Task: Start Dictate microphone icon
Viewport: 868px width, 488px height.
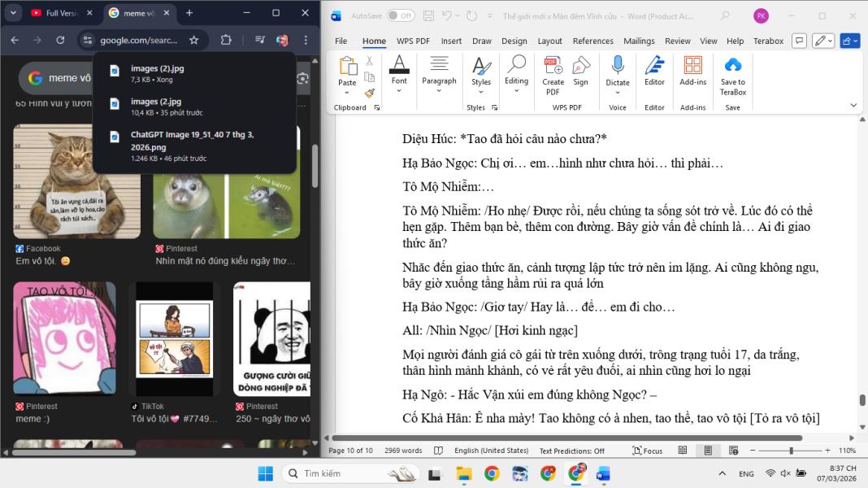Action: pyautogui.click(x=618, y=65)
